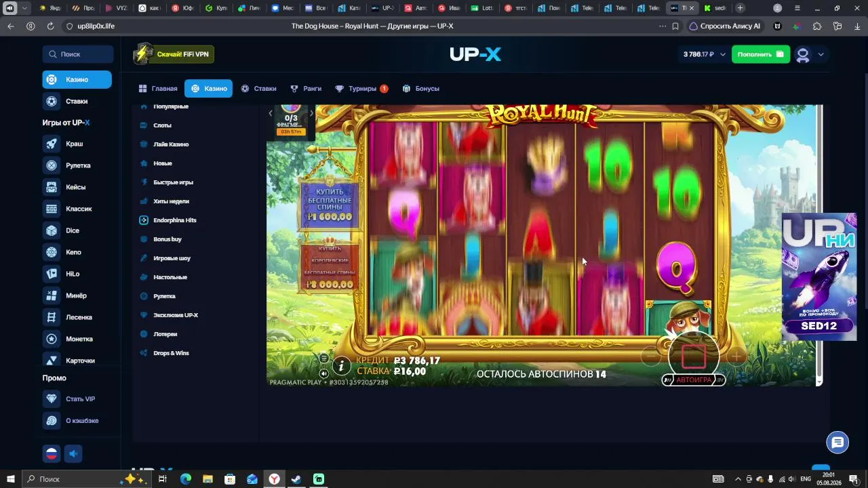868x488 pixels.
Task: Select Ставки in left sidebar
Action: [66, 102]
